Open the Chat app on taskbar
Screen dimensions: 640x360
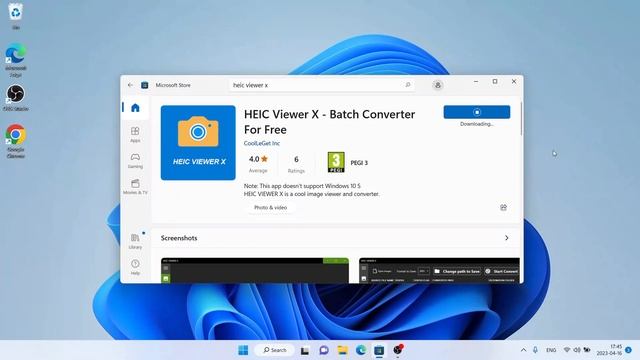click(x=324, y=350)
